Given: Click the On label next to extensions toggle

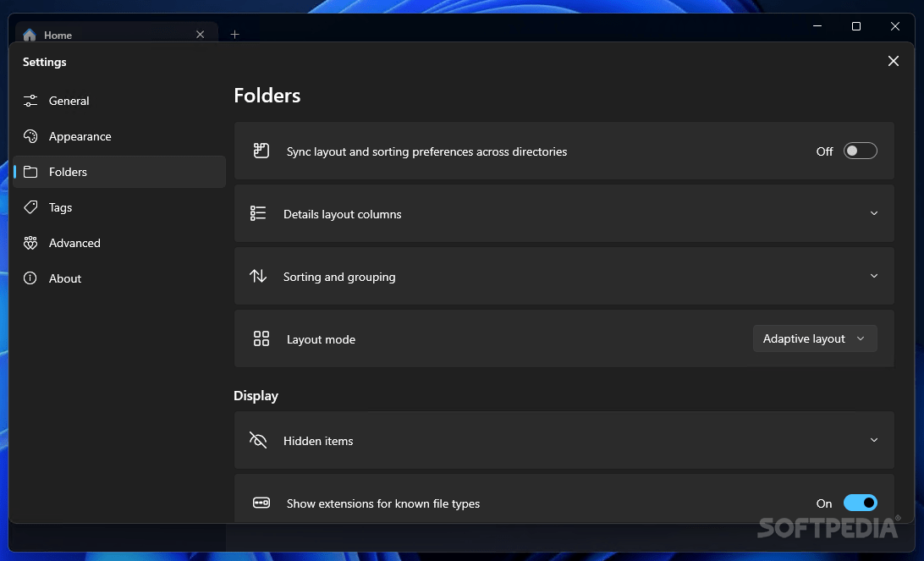Looking at the screenshot, I should pyautogui.click(x=824, y=503).
